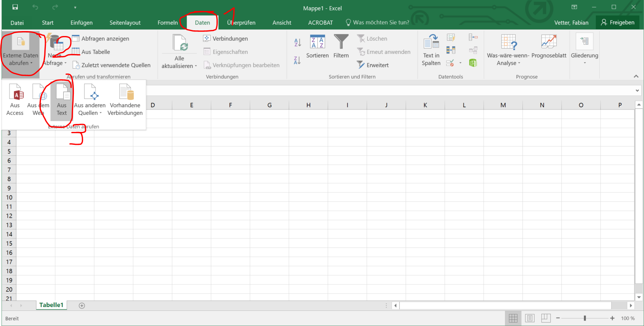The width and height of the screenshot is (644, 326).
Task: Open the Verbindungen dialog
Action: [226, 39]
